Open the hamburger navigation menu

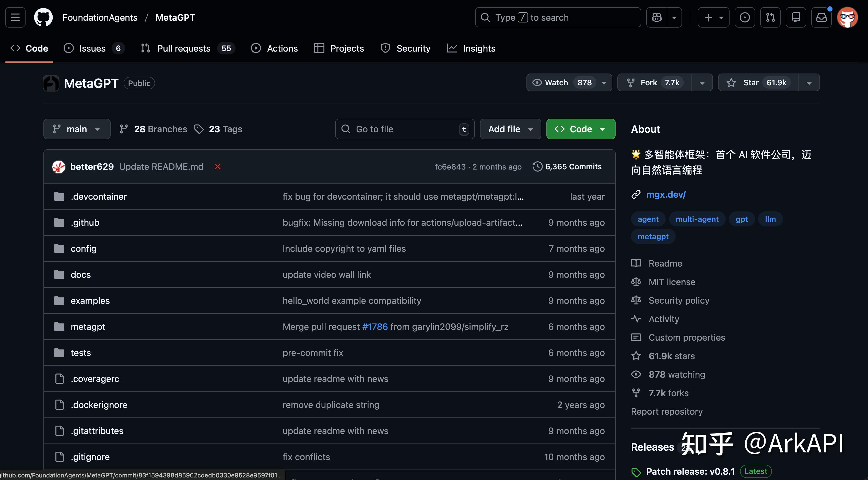tap(15, 17)
